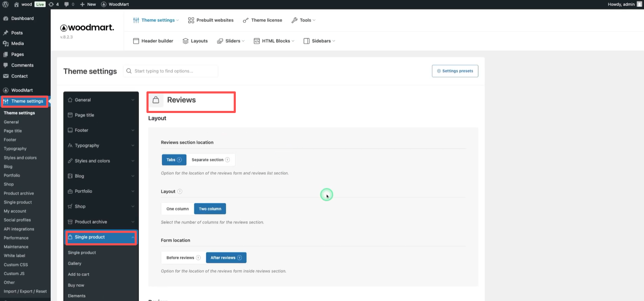This screenshot has width=644, height=301.
Task: Click the WordPress logo icon
Action: pos(5,4)
